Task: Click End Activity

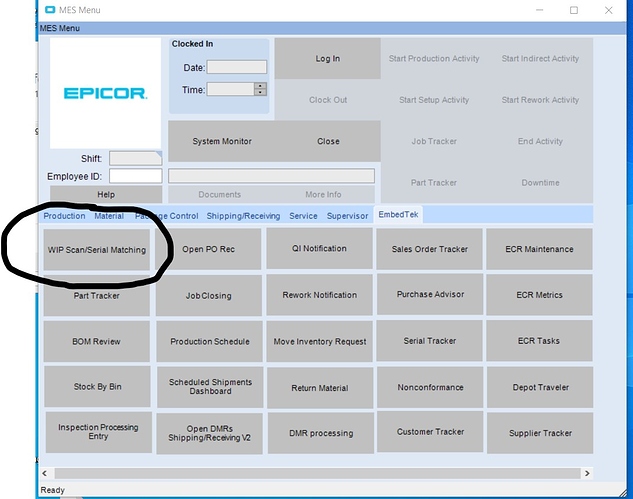Action: [x=540, y=141]
